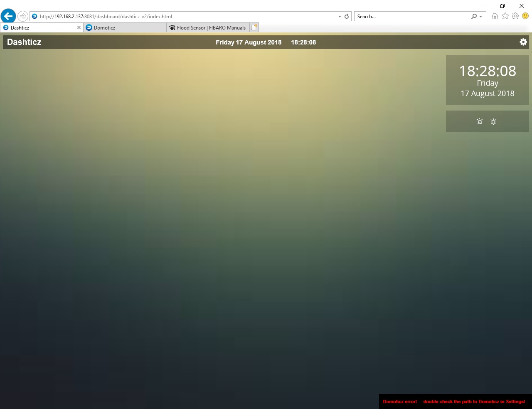Open a new tab
This screenshot has height=409, width=532.
click(254, 27)
